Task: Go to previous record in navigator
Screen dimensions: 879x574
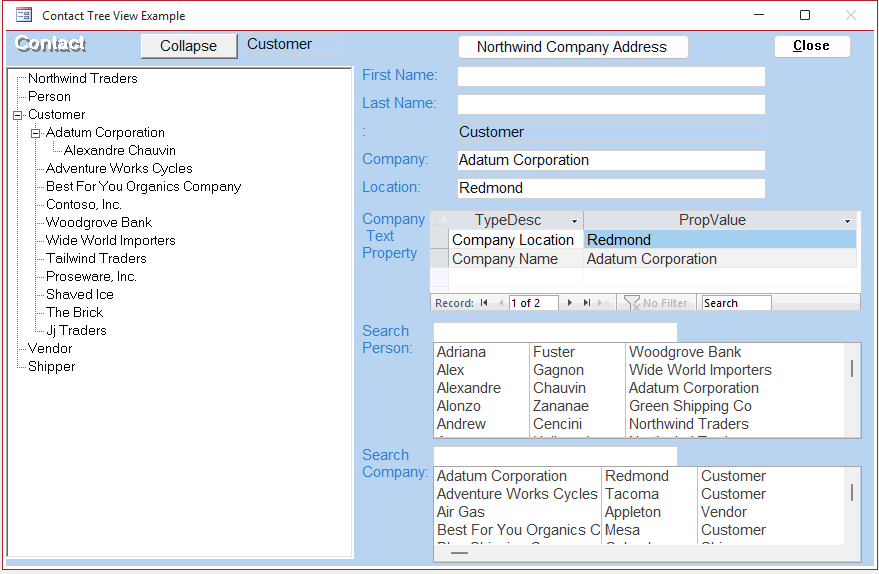Action: click(500, 303)
